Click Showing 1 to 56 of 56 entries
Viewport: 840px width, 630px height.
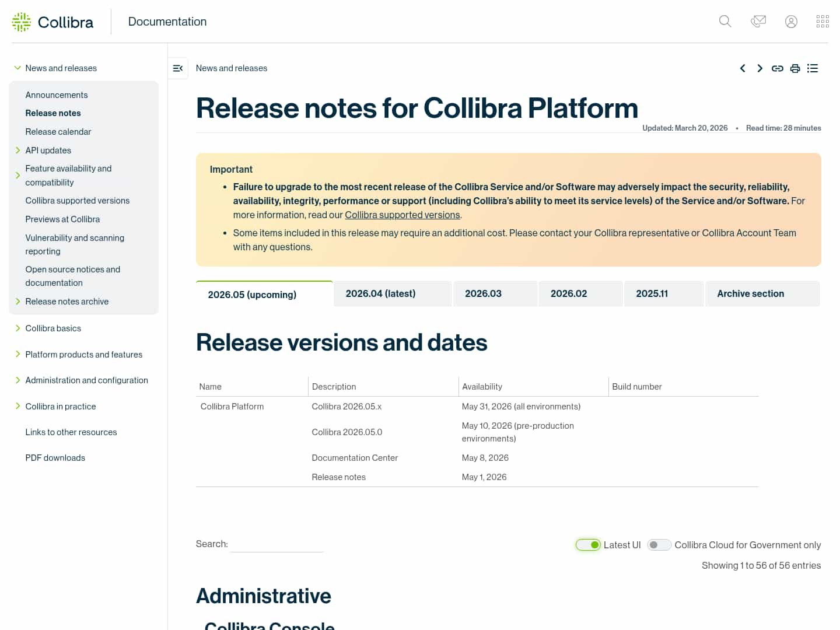click(x=761, y=566)
